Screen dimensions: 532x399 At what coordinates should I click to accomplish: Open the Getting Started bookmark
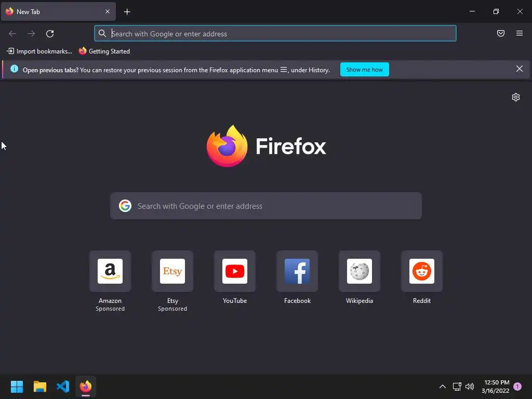coord(104,51)
